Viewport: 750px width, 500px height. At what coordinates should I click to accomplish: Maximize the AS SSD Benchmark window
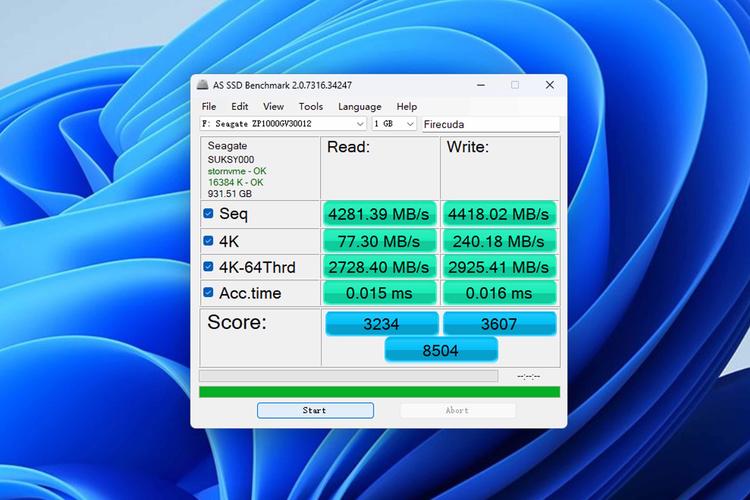pos(515,85)
